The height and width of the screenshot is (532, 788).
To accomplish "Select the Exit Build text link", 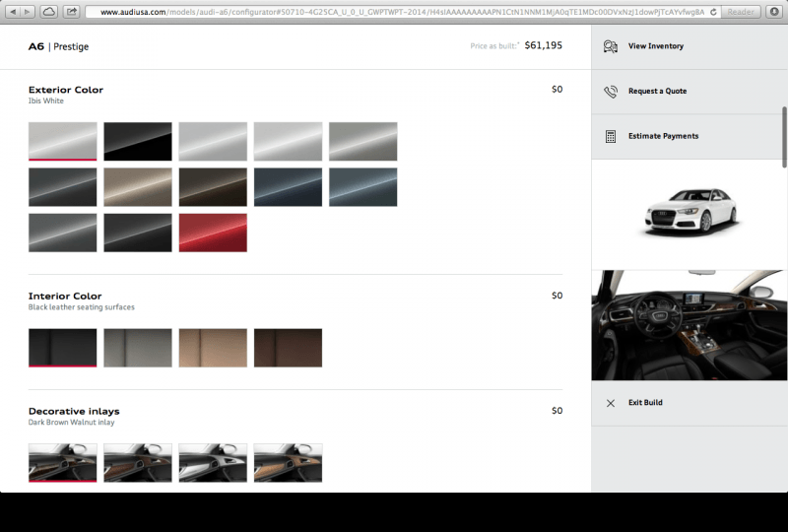I will 645,402.
